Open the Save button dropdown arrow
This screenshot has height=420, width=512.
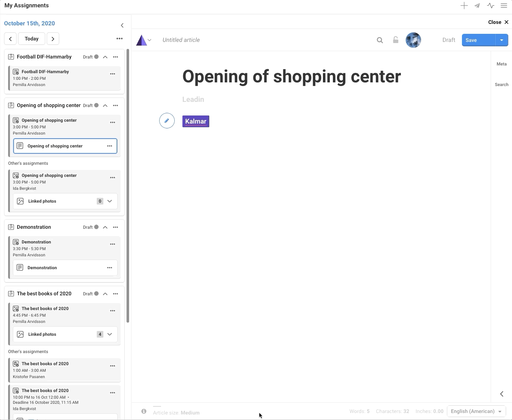501,40
